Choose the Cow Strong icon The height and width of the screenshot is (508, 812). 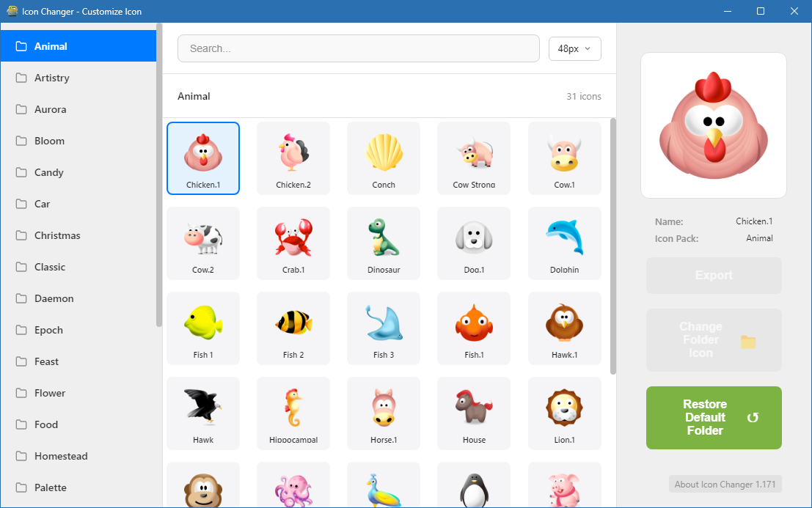474,158
